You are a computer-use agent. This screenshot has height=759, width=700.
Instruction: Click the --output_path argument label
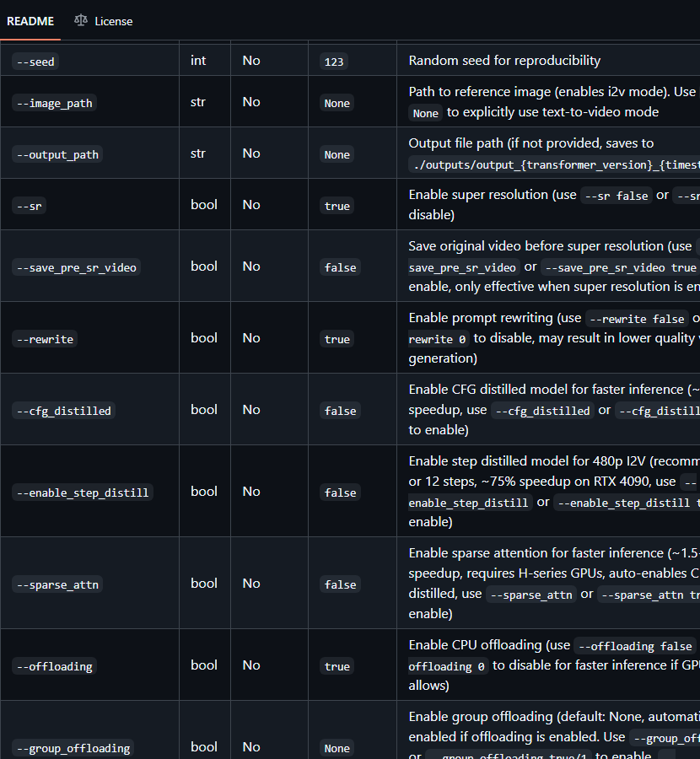click(x=57, y=154)
